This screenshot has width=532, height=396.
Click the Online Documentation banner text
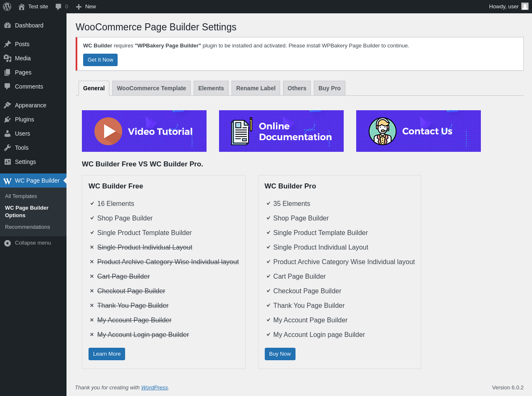[x=295, y=131]
